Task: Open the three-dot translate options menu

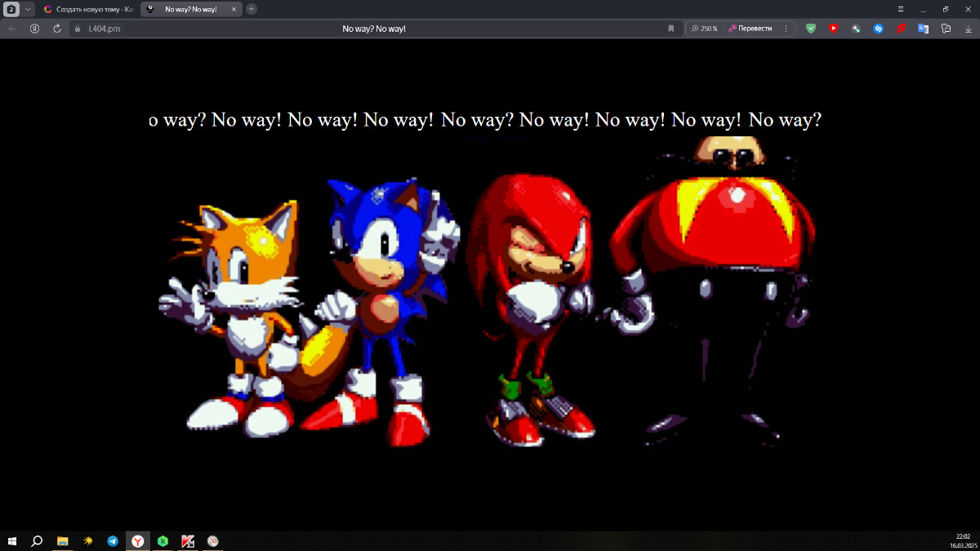Action: [786, 29]
